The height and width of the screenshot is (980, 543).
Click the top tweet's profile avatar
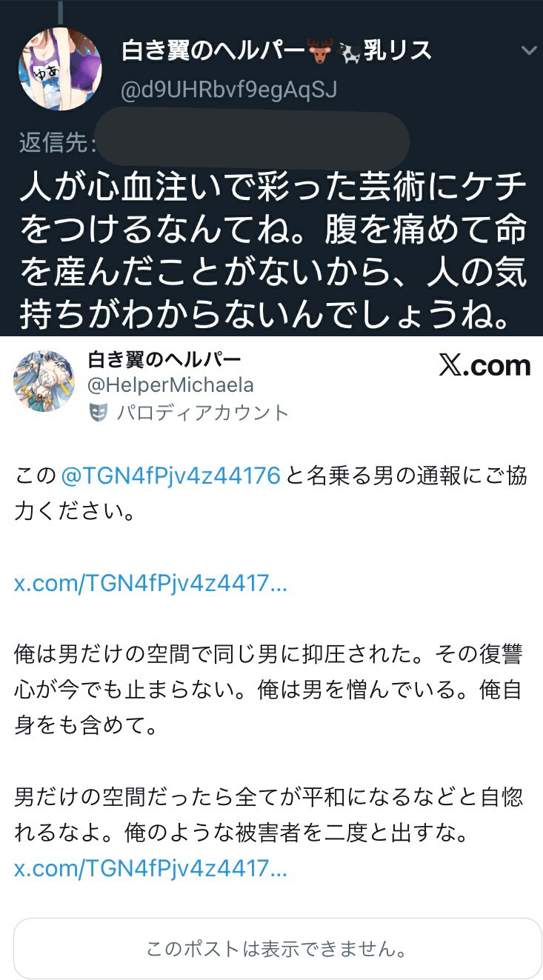coord(61,69)
